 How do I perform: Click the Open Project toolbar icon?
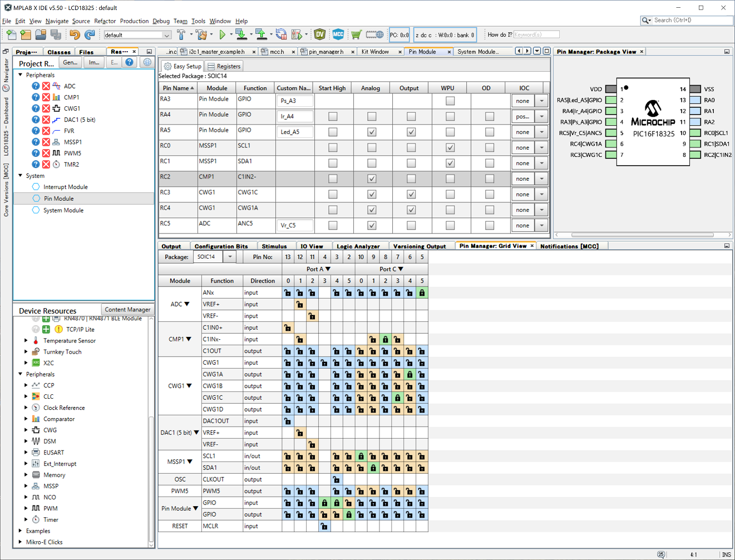click(x=41, y=34)
